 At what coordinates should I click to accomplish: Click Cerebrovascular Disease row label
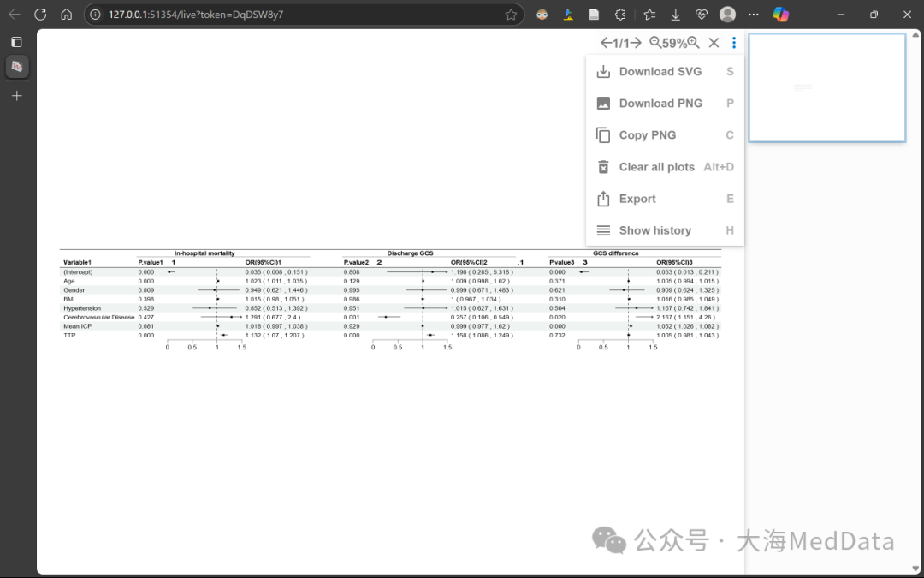(x=99, y=318)
